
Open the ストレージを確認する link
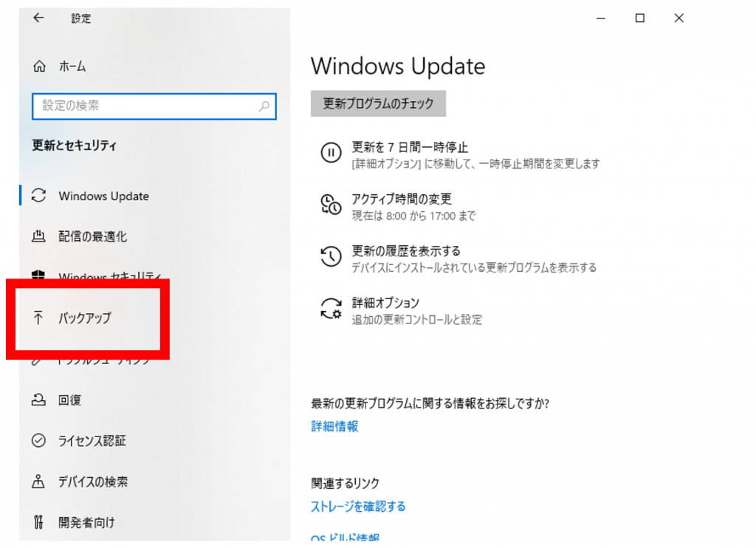point(358,507)
